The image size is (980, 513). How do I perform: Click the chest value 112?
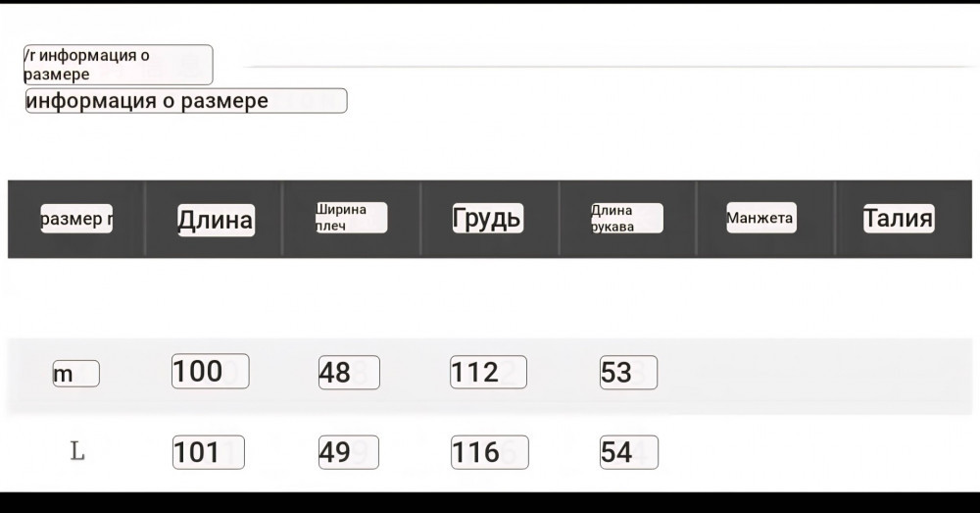click(x=488, y=373)
